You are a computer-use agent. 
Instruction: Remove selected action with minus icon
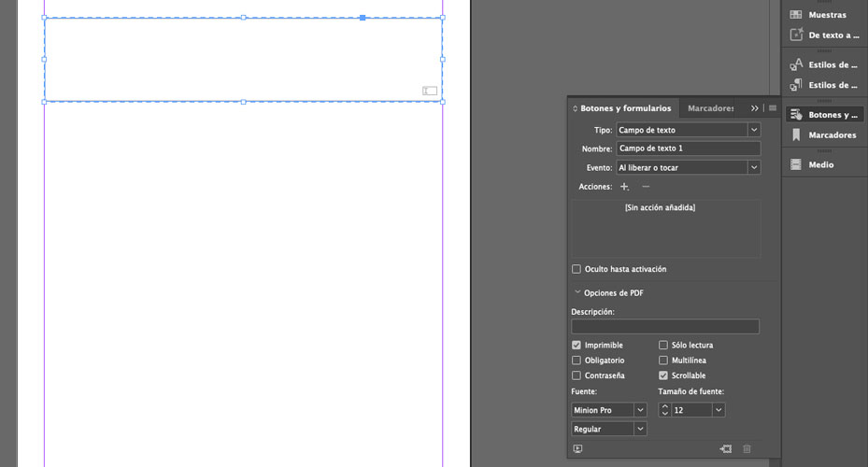[x=646, y=187]
